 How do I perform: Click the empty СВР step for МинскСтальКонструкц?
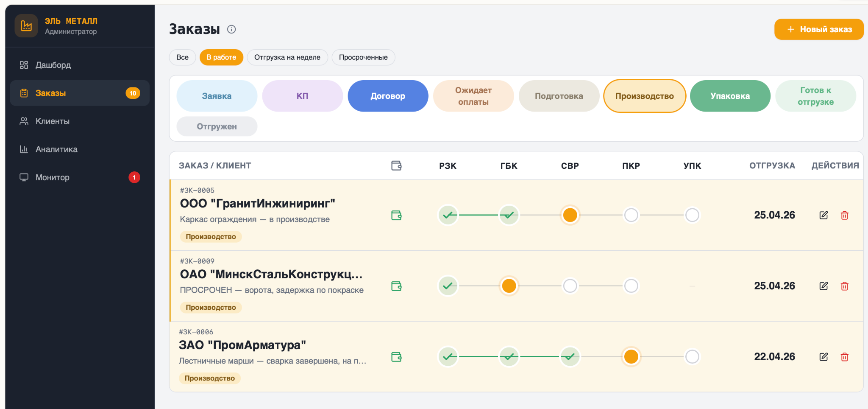click(x=570, y=286)
